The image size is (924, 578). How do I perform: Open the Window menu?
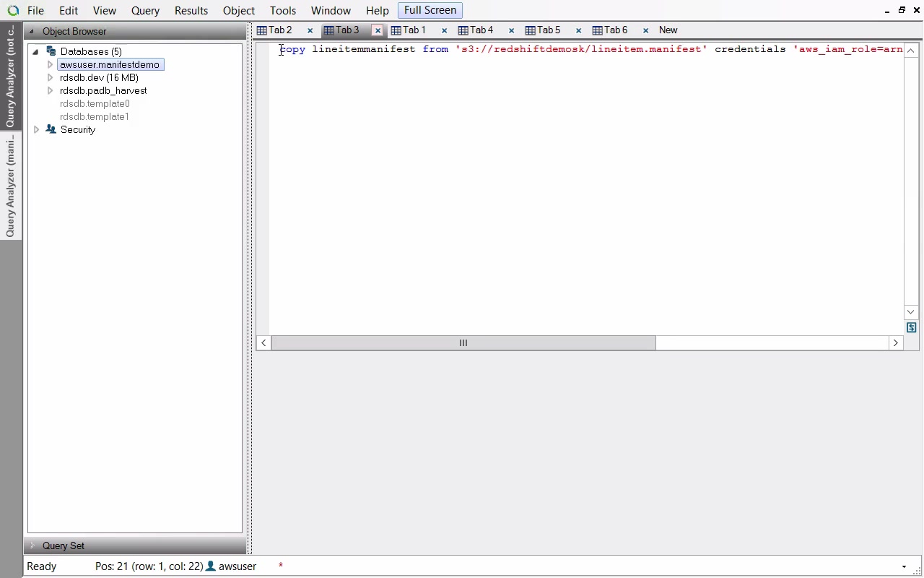click(331, 11)
